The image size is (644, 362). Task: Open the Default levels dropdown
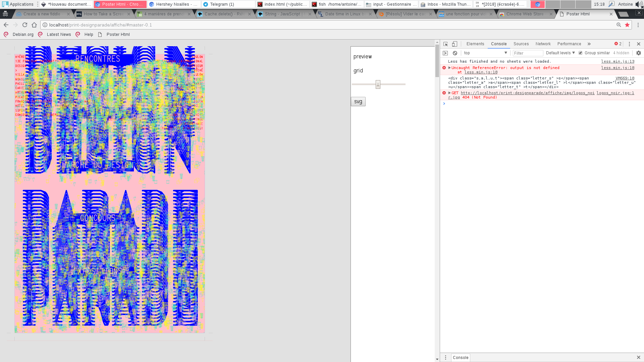560,53
